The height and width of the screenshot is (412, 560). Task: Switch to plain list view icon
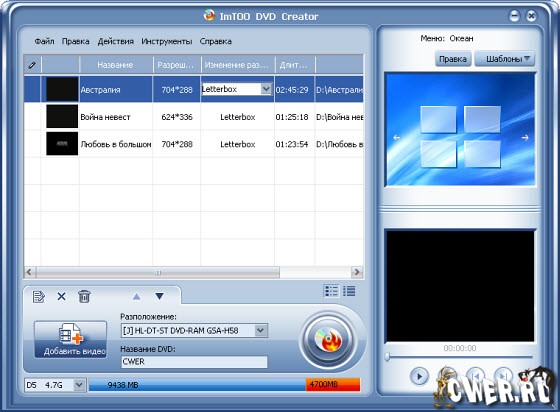pos(349,291)
